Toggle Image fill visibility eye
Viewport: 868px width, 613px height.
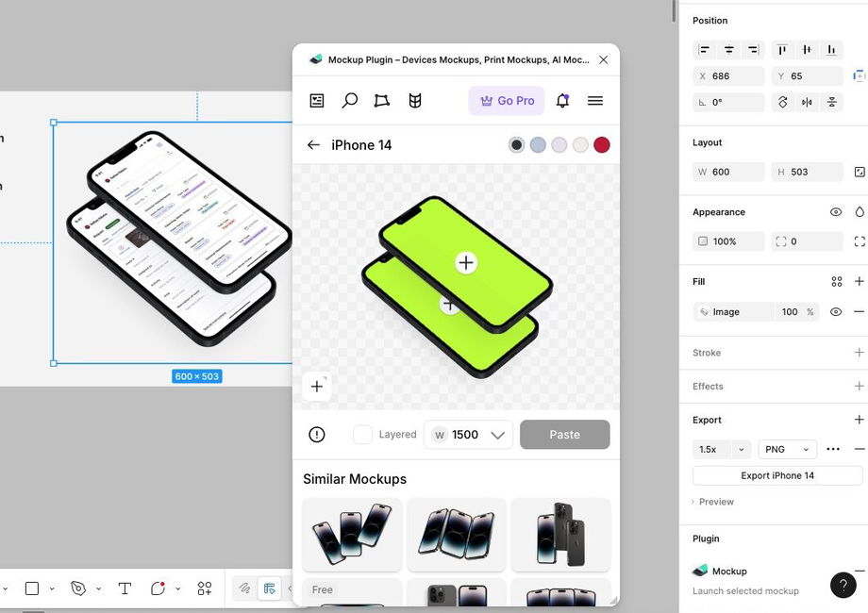(836, 312)
